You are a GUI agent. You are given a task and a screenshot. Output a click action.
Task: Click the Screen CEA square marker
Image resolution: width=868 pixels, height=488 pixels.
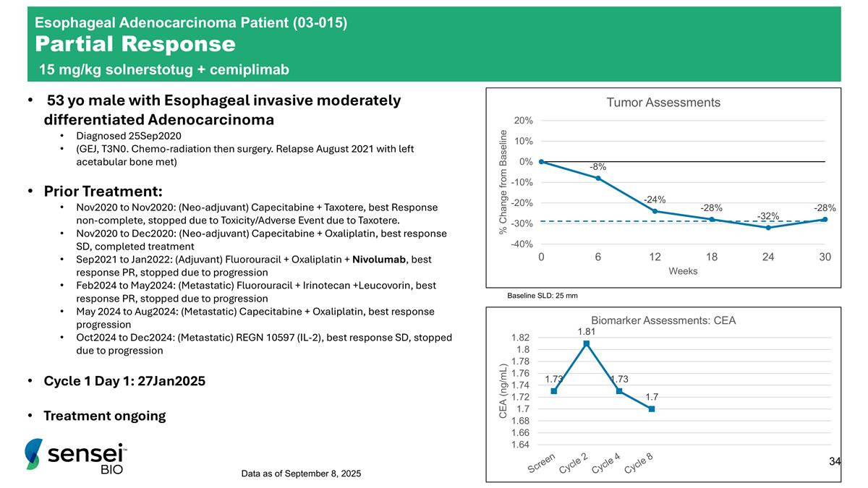[554, 391]
